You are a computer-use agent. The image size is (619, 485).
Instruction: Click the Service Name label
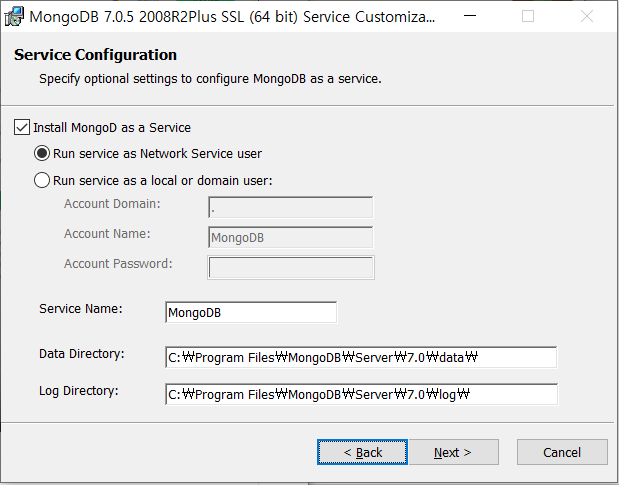point(81,309)
